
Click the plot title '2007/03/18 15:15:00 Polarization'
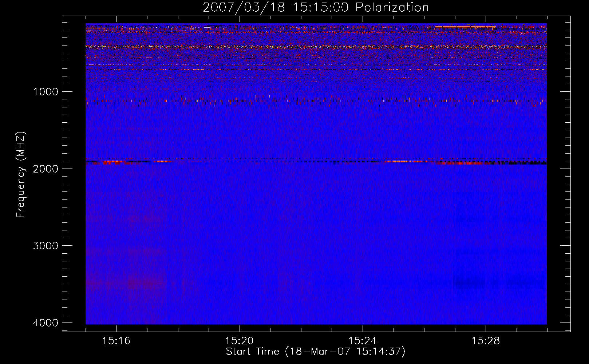pos(316,8)
